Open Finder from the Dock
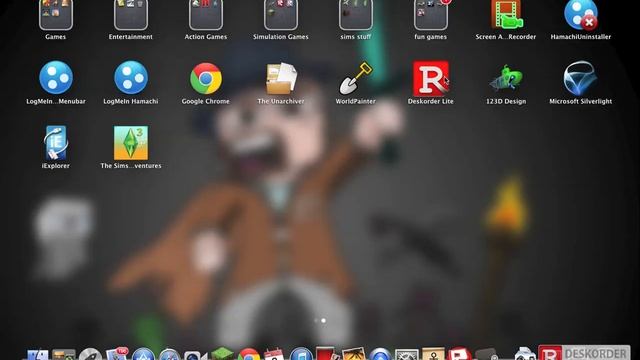The width and height of the screenshot is (640, 360). (38, 355)
